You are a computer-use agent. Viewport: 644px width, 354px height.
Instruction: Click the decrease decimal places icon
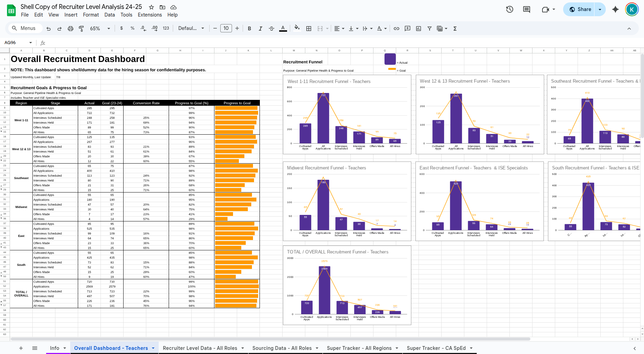[x=143, y=28]
